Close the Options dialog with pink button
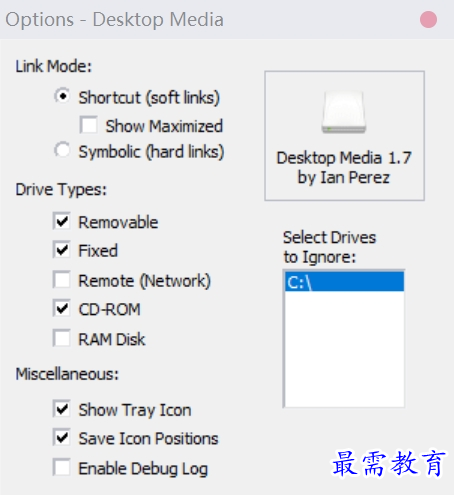The width and height of the screenshot is (454, 495). pyautogui.click(x=428, y=20)
